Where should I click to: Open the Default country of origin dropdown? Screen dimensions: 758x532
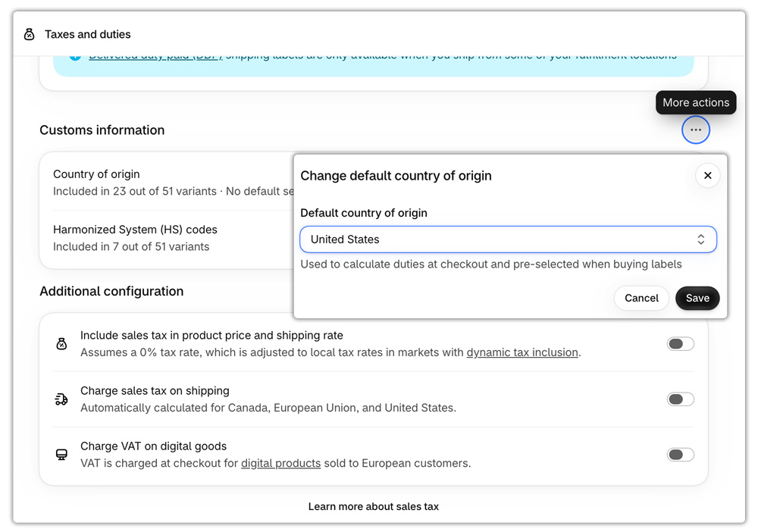point(508,239)
